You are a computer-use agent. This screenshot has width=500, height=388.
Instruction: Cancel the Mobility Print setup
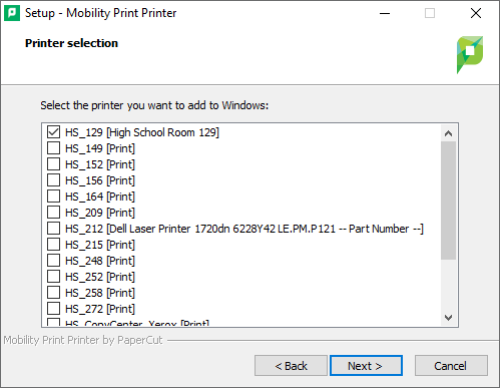451,366
